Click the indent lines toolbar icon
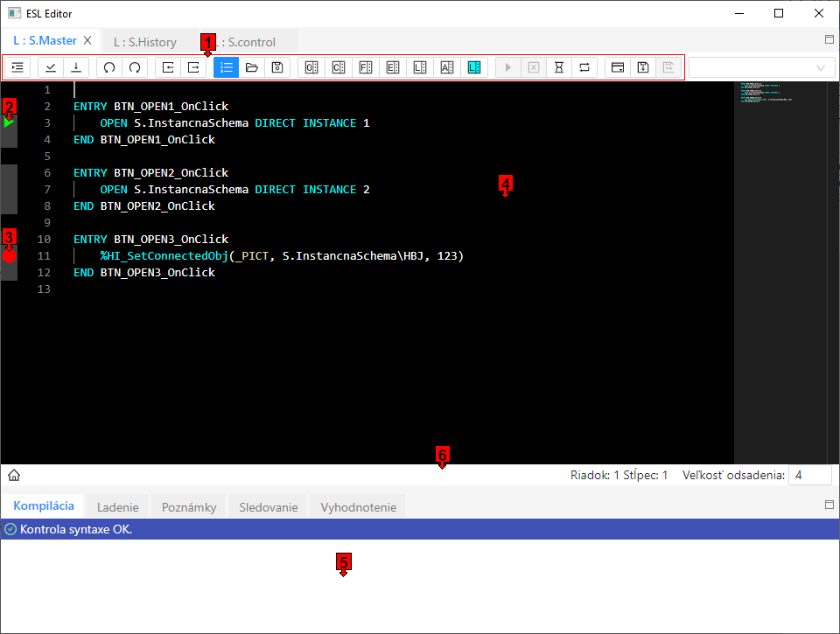Viewport: 840px width, 634px height. point(17,67)
